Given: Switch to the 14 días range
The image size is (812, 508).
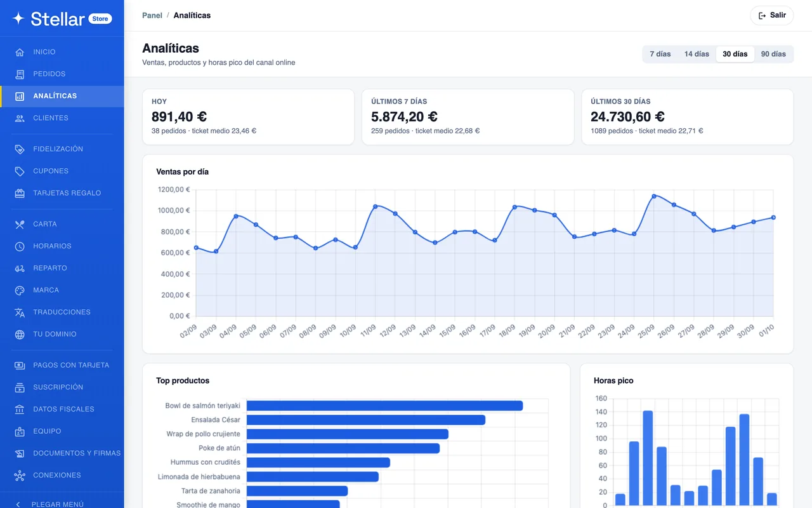Looking at the screenshot, I should point(697,54).
